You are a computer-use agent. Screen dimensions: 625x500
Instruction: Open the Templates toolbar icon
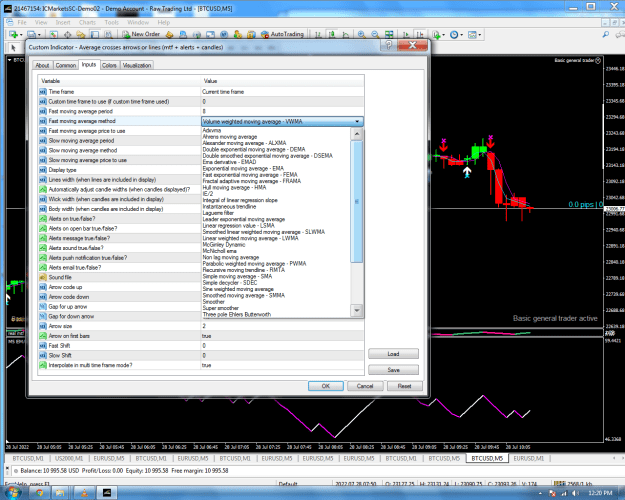click(x=472, y=35)
